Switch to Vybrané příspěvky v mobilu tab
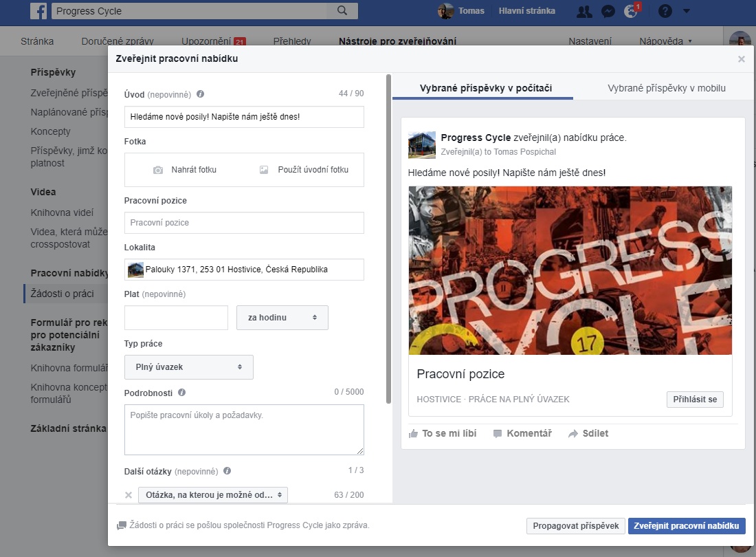 click(x=667, y=88)
